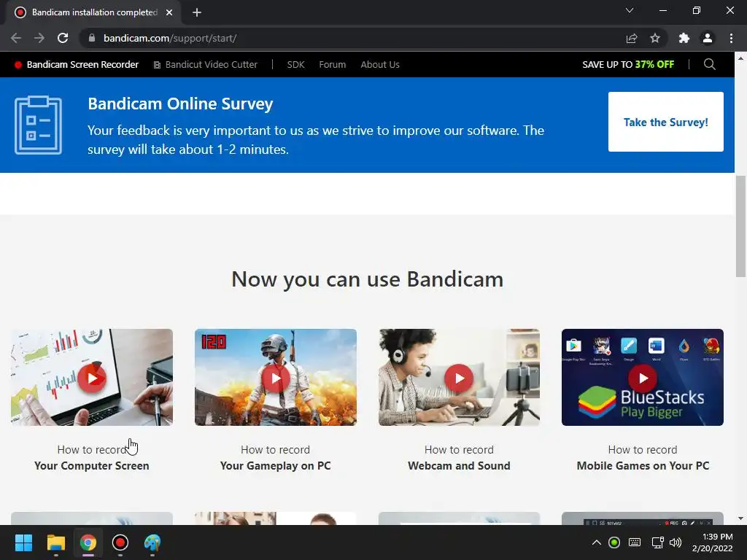Go back to previous page
Image resolution: width=747 pixels, height=560 pixels.
pyautogui.click(x=16, y=38)
